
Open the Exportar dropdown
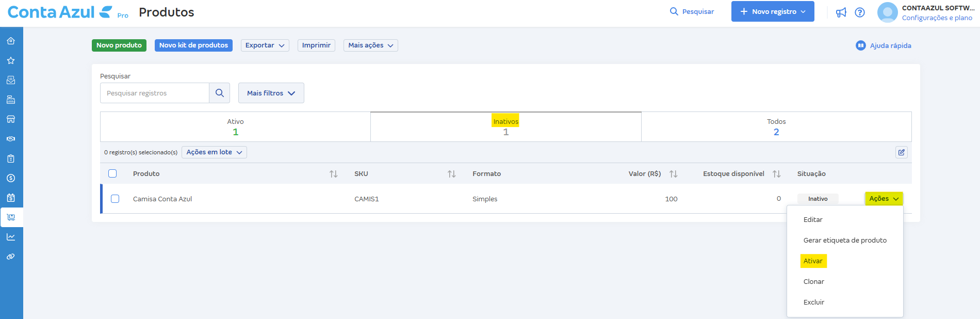pyautogui.click(x=265, y=45)
